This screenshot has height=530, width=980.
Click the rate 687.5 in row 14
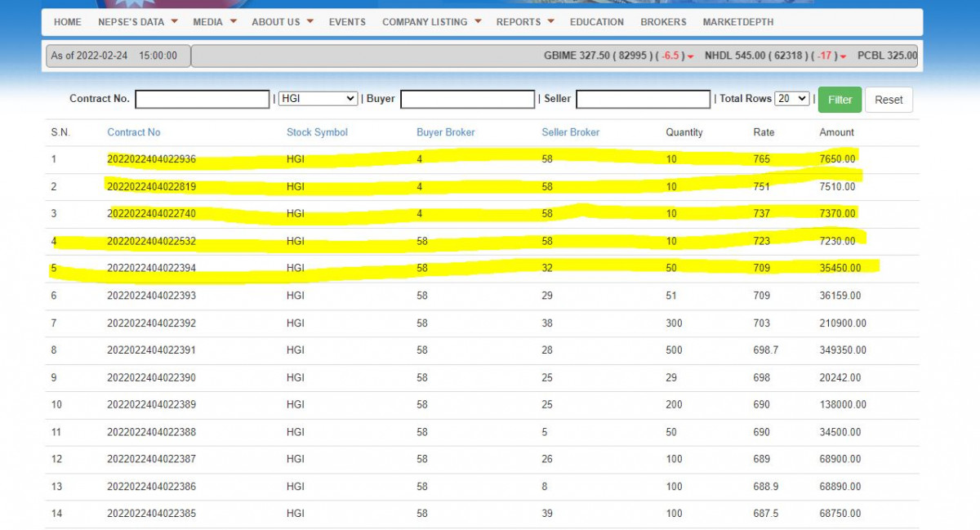[x=765, y=513]
